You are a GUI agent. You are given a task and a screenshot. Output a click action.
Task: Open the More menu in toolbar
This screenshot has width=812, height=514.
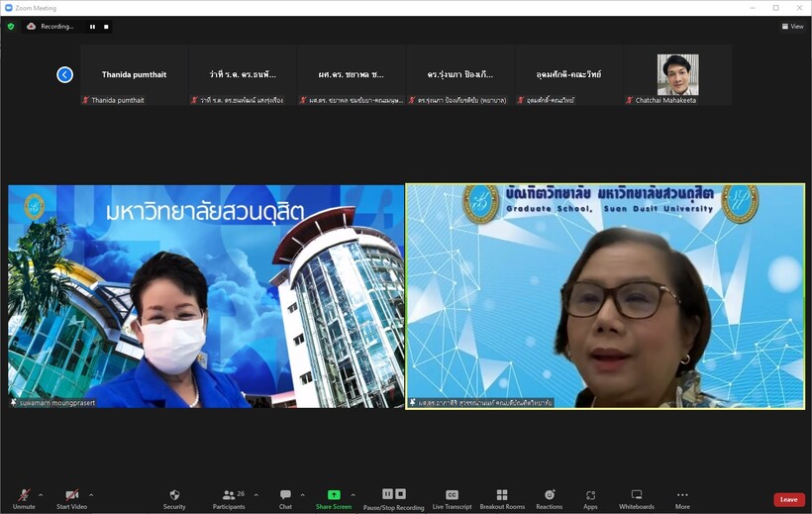[682, 496]
